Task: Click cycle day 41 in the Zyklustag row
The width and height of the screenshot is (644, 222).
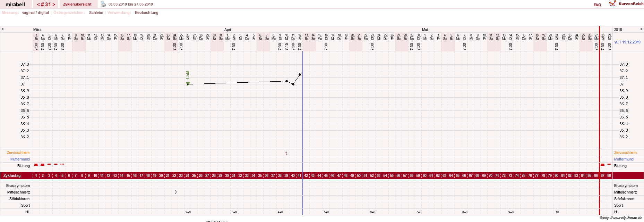Action: tap(299, 175)
